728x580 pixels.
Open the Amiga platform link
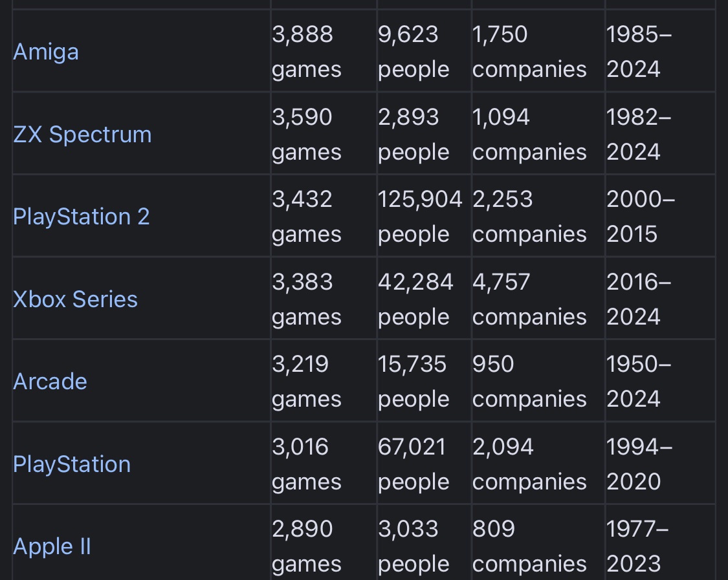click(x=45, y=52)
